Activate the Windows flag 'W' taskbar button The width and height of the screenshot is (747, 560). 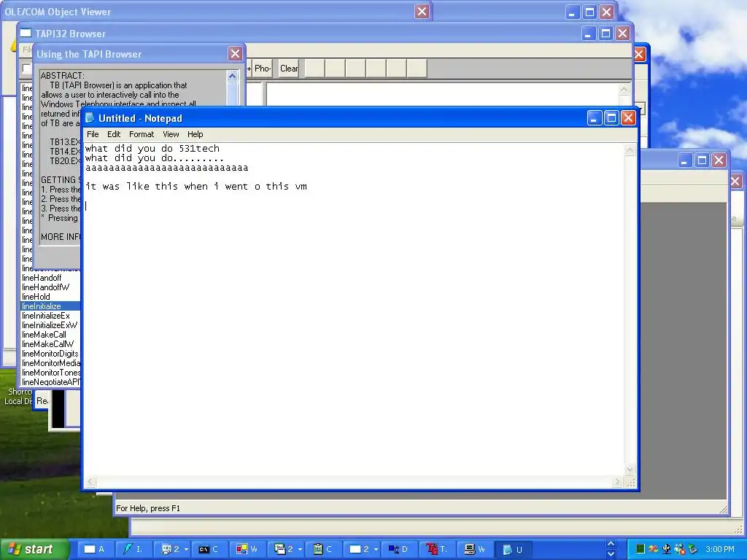click(x=247, y=549)
